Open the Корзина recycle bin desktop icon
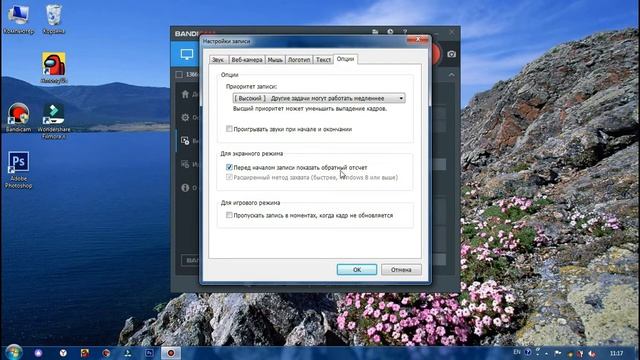The image size is (640, 360). 54,19
